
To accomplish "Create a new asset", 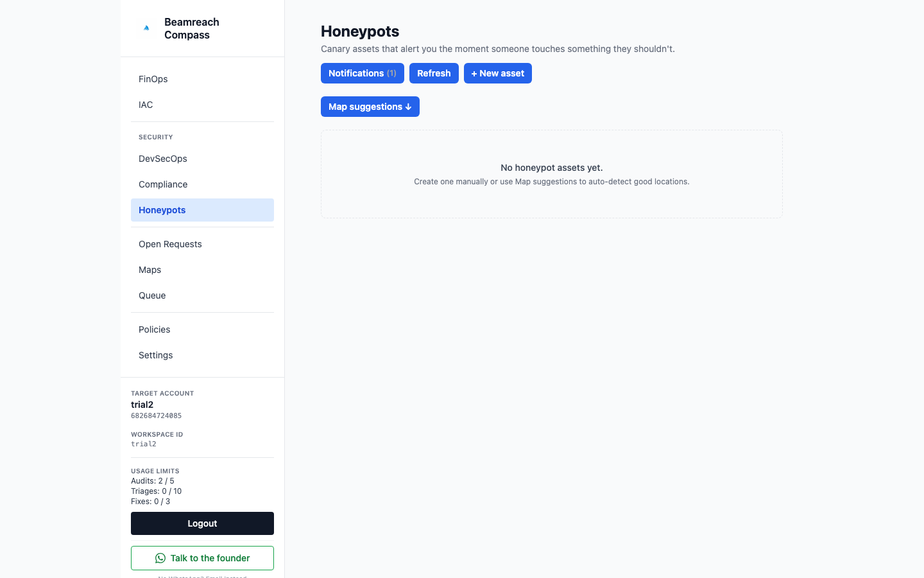I will pos(498,73).
